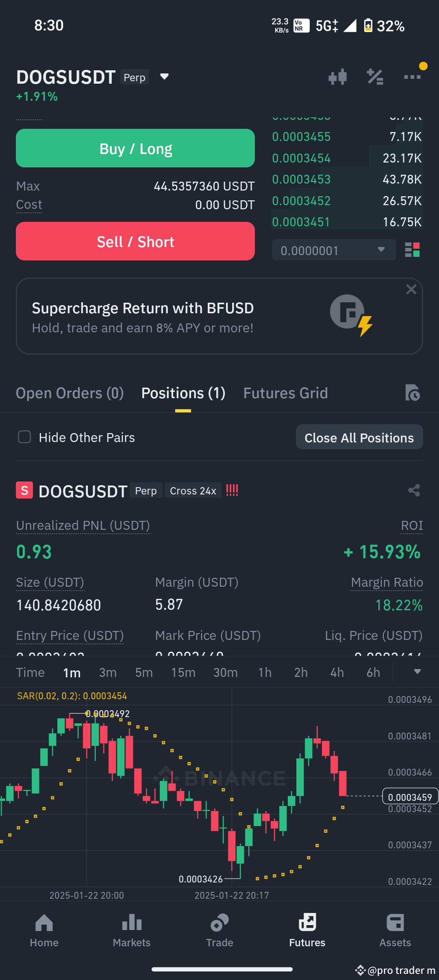
Task: Tap the red flame strength indicator on position
Action: (x=232, y=490)
